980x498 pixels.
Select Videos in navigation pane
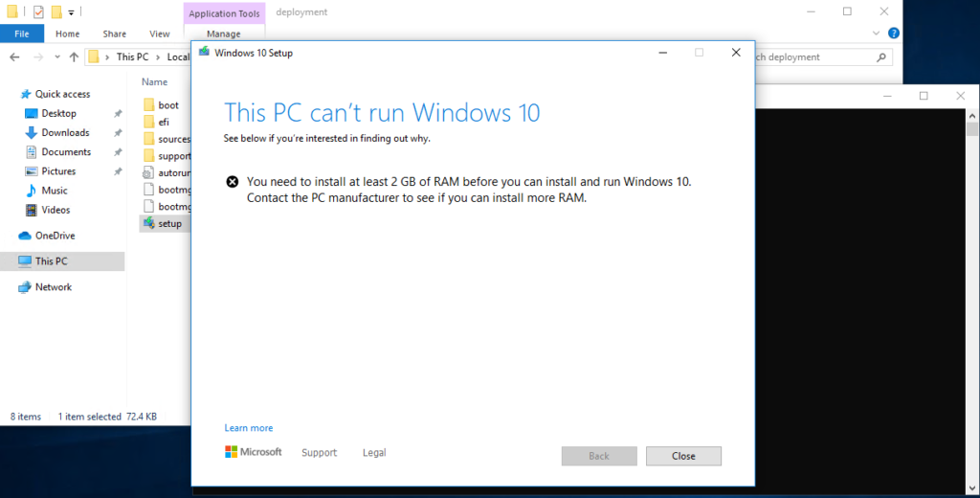click(x=56, y=210)
